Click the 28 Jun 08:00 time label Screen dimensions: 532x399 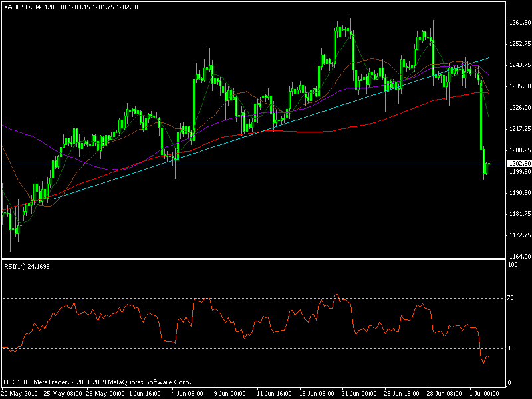tap(444, 394)
